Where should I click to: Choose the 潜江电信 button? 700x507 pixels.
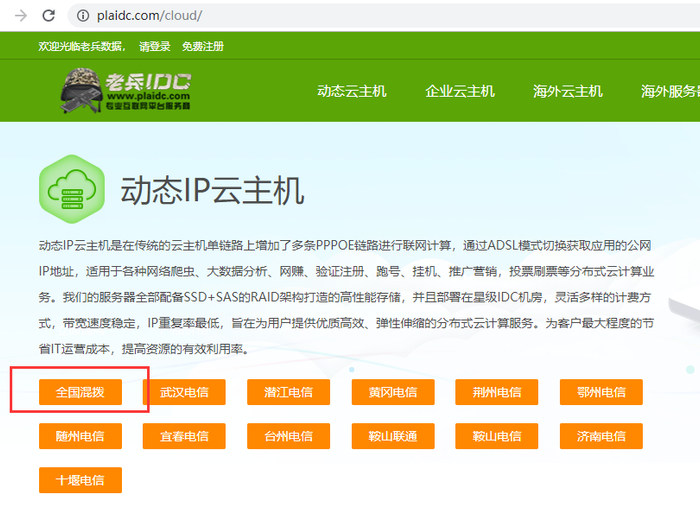tap(288, 392)
